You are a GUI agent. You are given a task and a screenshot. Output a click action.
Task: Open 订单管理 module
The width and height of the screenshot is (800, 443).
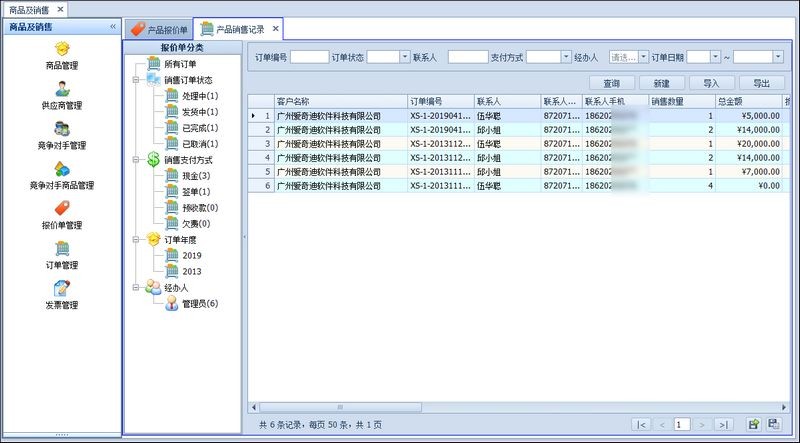tap(62, 255)
